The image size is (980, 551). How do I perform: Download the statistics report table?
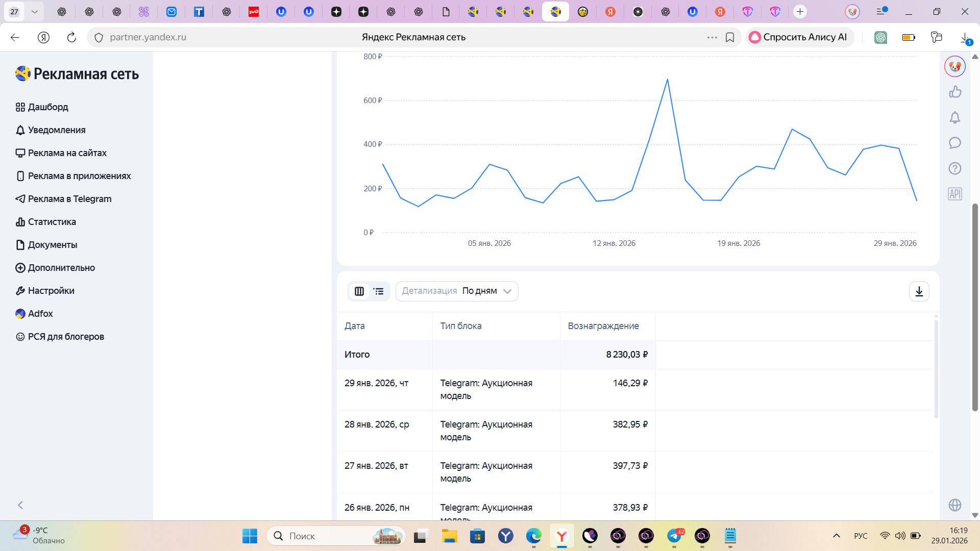coord(919,291)
